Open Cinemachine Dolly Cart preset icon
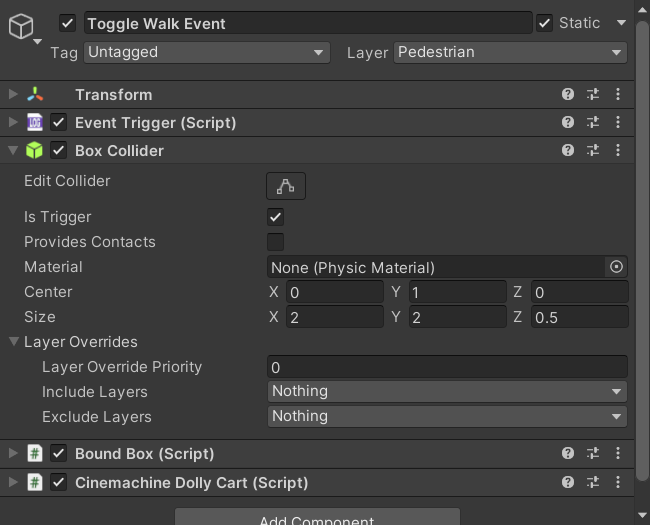This screenshot has height=525, width=650. (593, 482)
